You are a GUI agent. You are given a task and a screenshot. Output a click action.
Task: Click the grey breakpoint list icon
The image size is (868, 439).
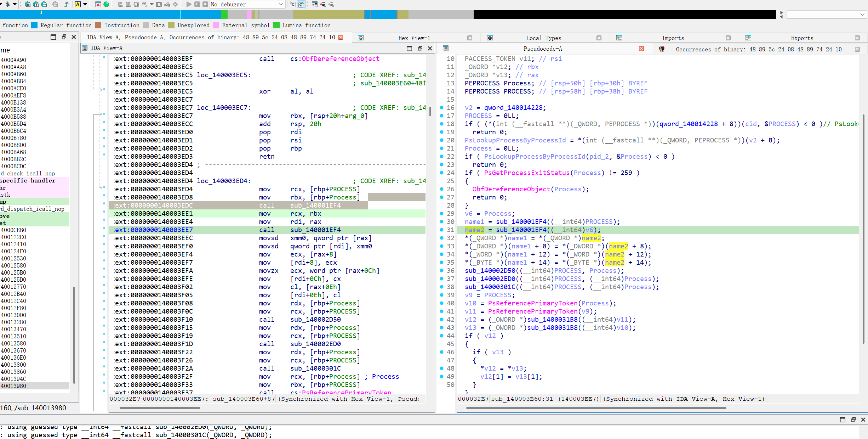(331, 4)
